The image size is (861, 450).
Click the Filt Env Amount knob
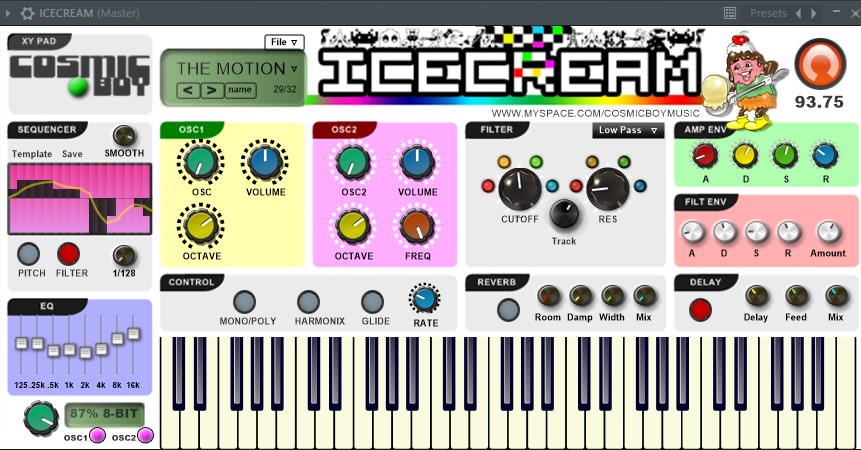coord(828,232)
